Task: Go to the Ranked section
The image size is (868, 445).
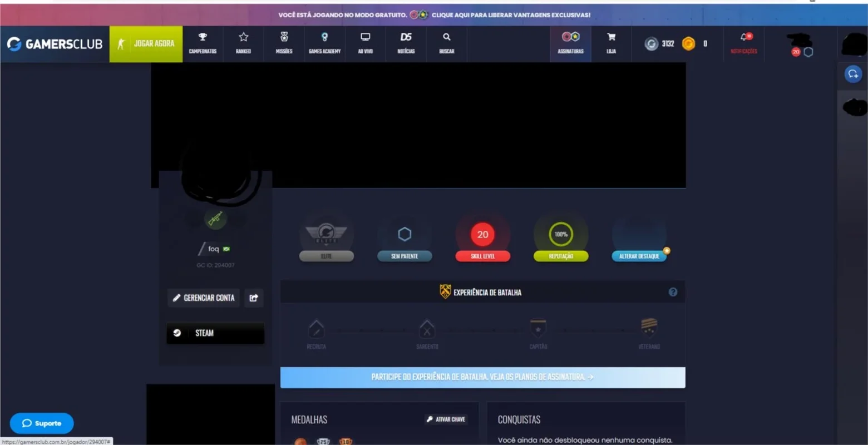Action: 243,44
